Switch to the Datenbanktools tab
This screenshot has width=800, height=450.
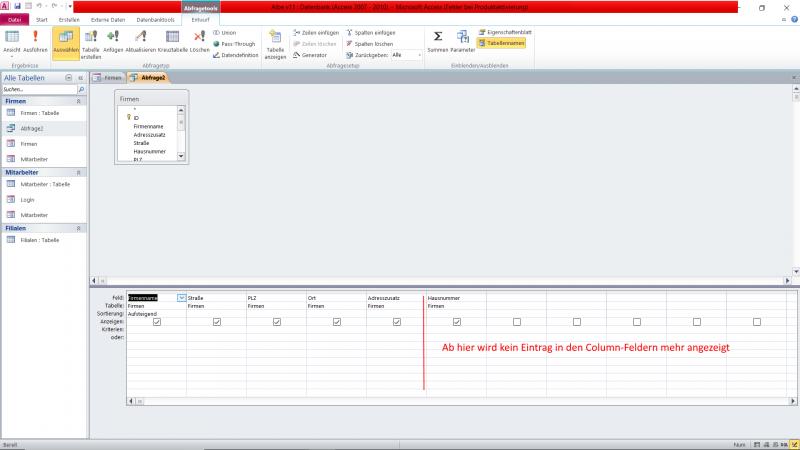pos(156,20)
